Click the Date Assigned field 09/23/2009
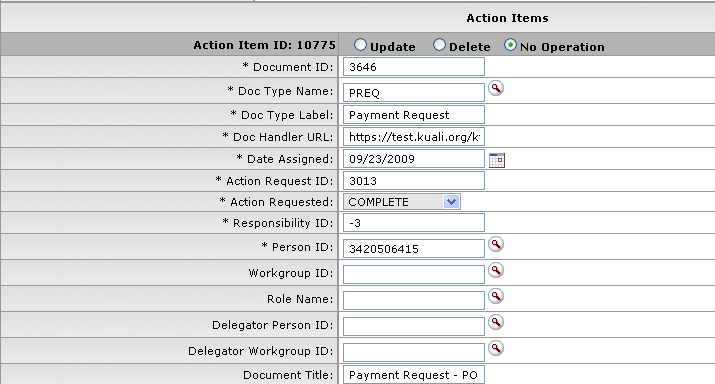 414,159
